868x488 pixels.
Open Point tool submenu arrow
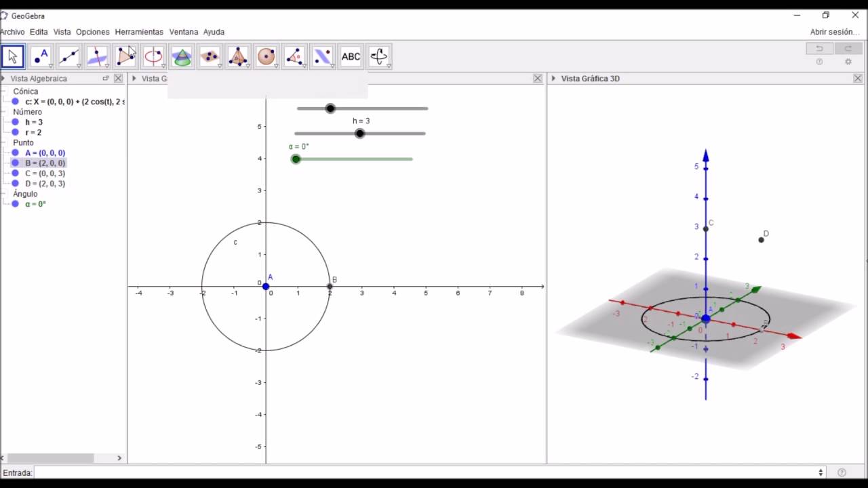(x=50, y=66)
